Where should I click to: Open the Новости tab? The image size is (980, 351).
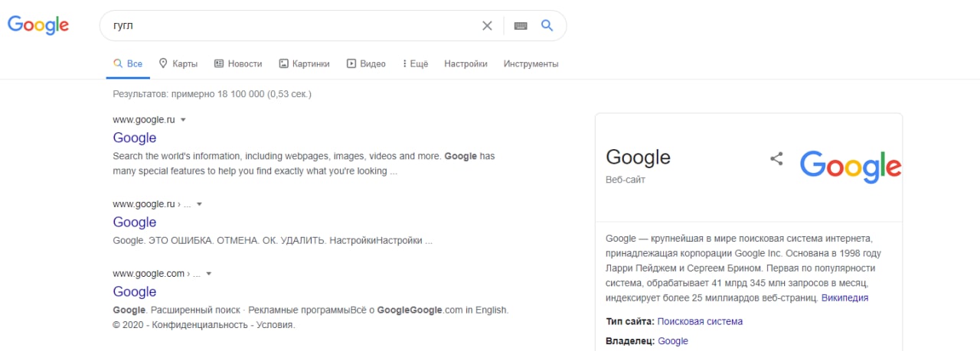[x=238, y=64]
